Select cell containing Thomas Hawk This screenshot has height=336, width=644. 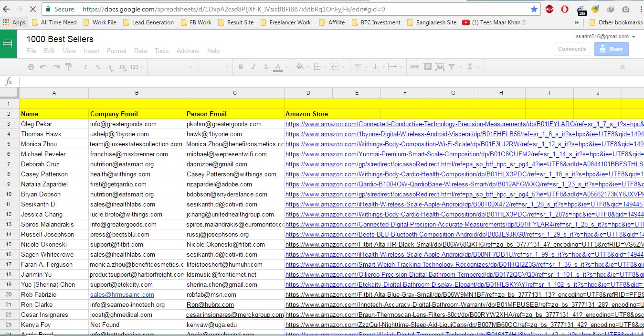(x=54, y=134)
